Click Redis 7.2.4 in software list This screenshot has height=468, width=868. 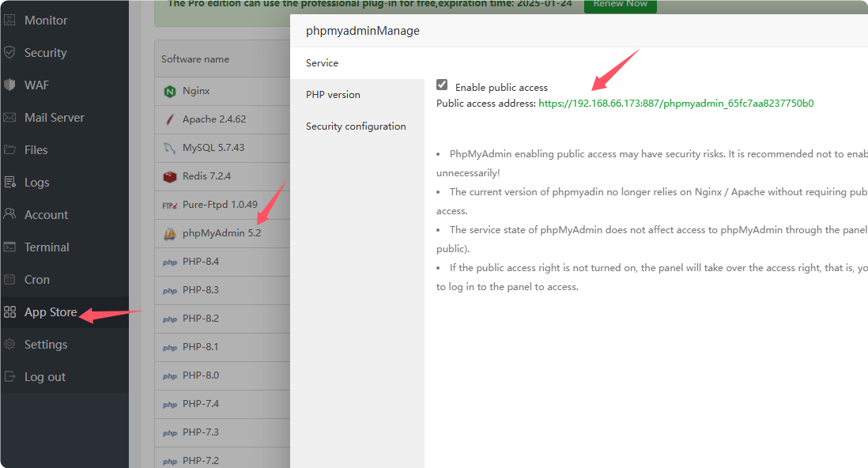pyautogui.click(x=206, y=176)
